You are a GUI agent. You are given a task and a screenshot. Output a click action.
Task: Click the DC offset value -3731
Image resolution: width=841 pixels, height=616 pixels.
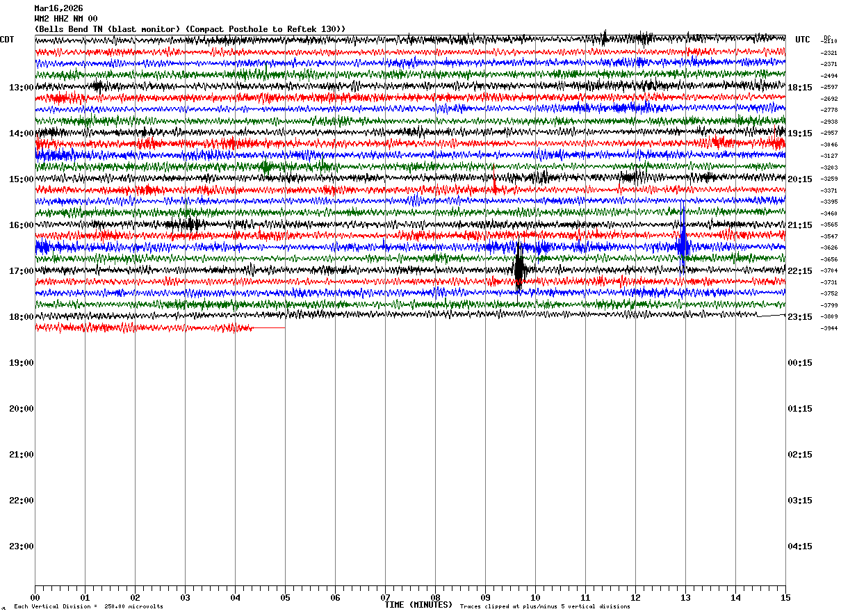pos(829,282)
